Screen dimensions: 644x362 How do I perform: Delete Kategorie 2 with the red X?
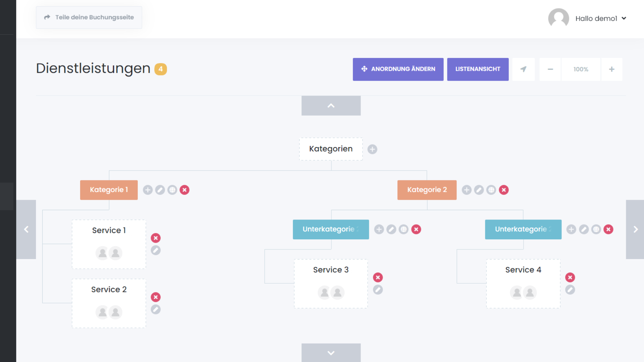[x=503, y=190]
